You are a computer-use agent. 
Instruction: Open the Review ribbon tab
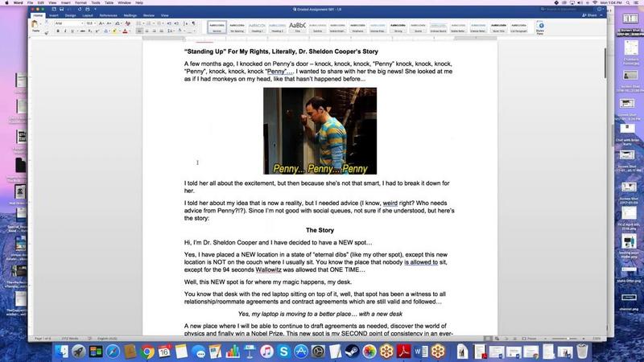[x=149, y=15]
